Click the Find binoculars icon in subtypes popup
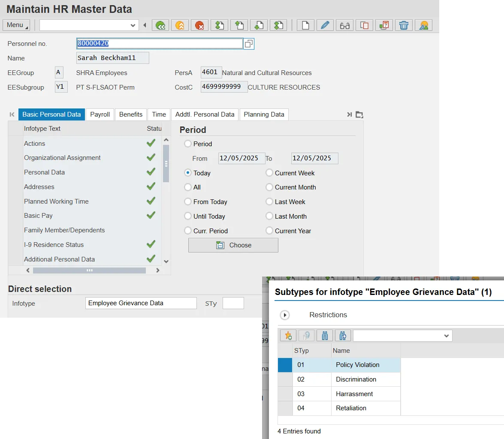 click(x=325, y=336)
